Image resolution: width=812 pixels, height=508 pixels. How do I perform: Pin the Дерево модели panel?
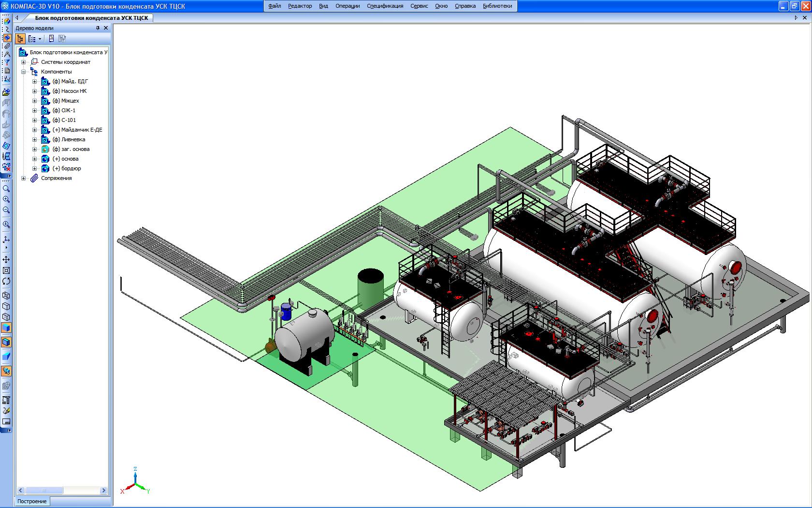98,28
